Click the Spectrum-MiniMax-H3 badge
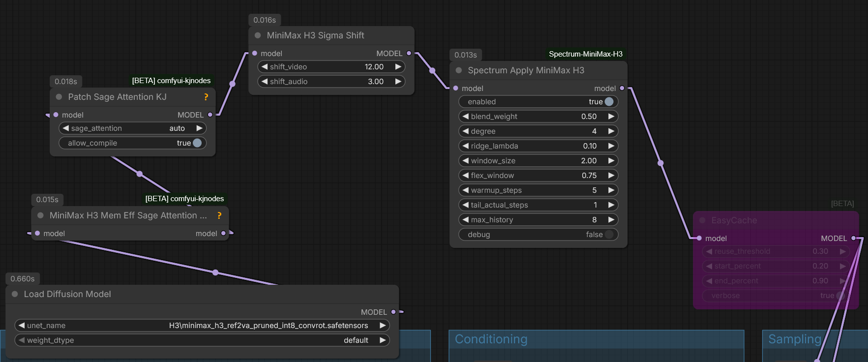Viewport: 868px width, 362px height. (x=585, y=54)
